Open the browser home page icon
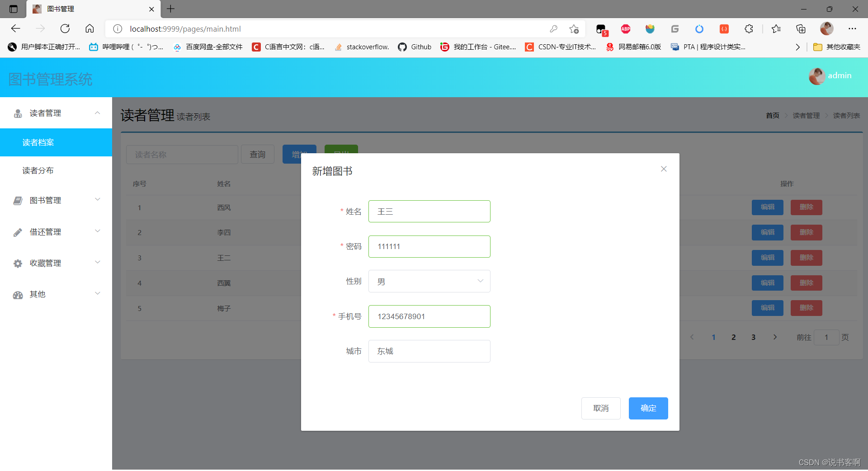Image resolution: width=868 pixels, height=471 pixels. click(x=90, y=28)
